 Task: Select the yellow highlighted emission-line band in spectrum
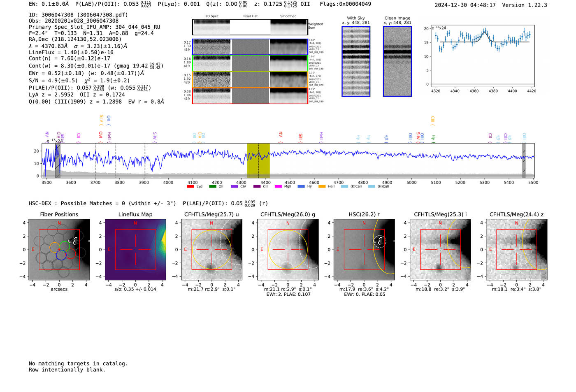258,160
